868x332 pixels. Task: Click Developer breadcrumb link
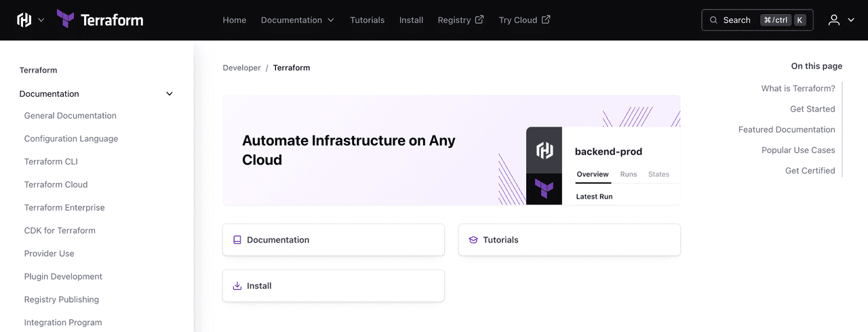click(241, 68)
